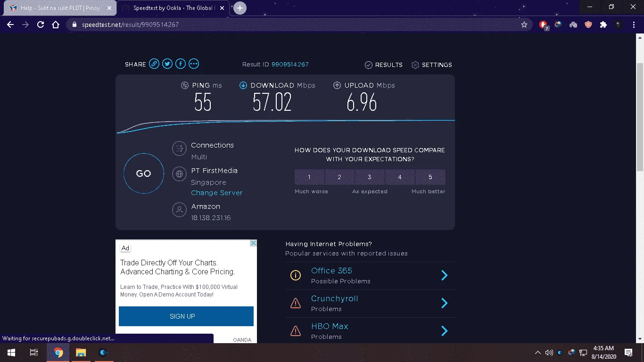Viewport: 644px width, 362px height.
Task: Go to browser home page
Action: pyautogui.click(x=56, y=25)
